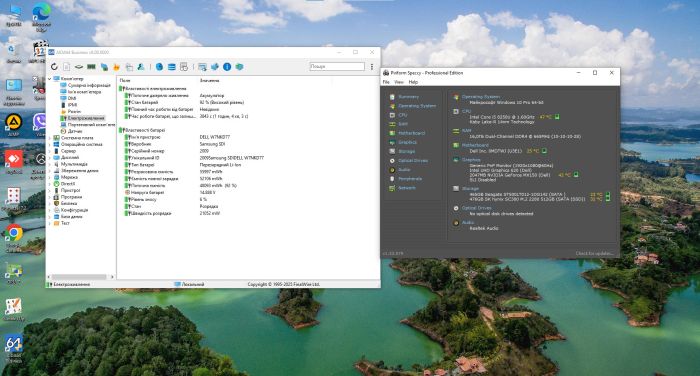Click the green memory module icon in AIDA64 toolbar
Viewport: 700px width, 376px height.
click(91, 67)
